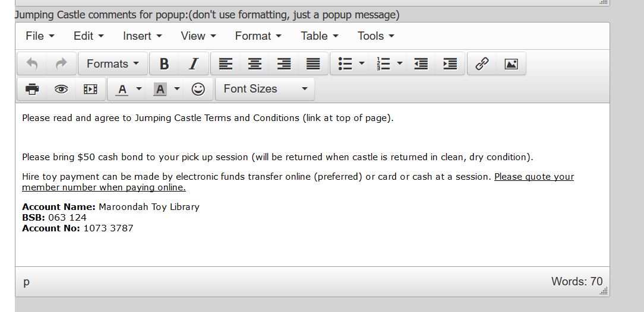
Task: Toggle justify text alignment
Action: coord(313,64)
